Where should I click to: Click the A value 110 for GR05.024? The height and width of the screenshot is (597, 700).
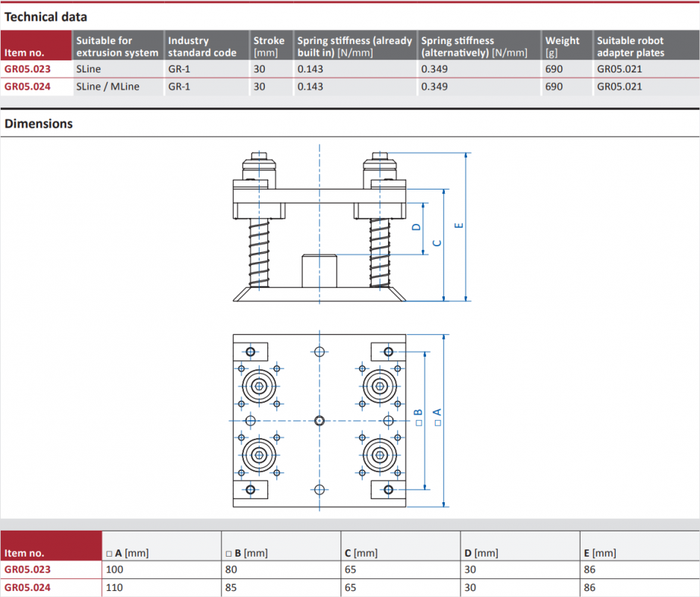115,587
